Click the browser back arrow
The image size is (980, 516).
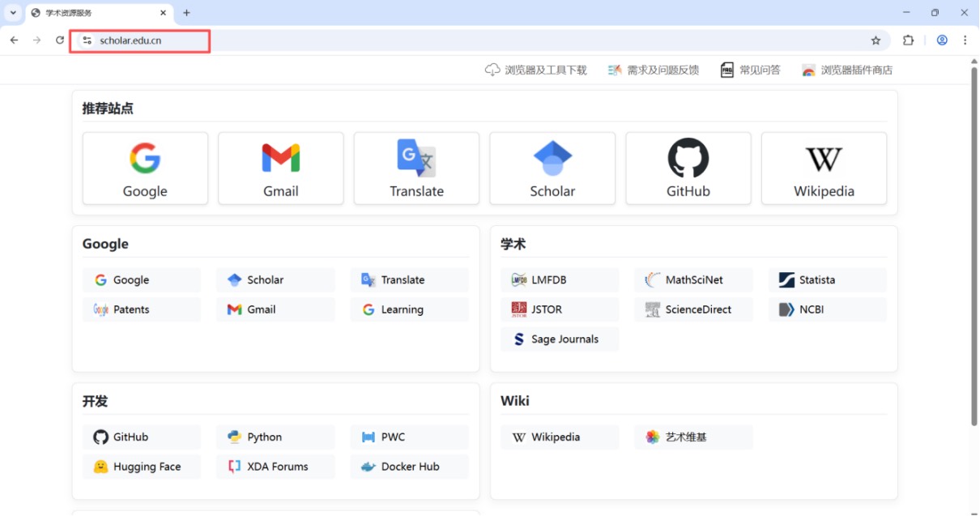point(14,41)
